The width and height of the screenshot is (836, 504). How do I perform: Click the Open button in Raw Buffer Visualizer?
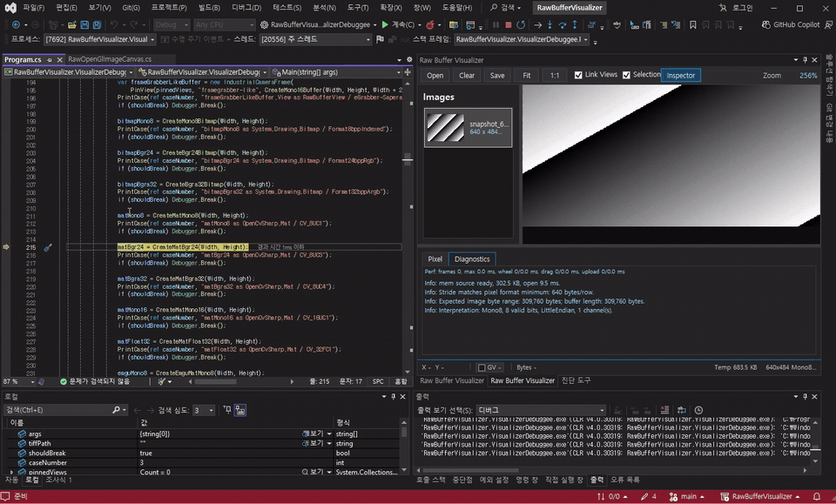(435, 75)
